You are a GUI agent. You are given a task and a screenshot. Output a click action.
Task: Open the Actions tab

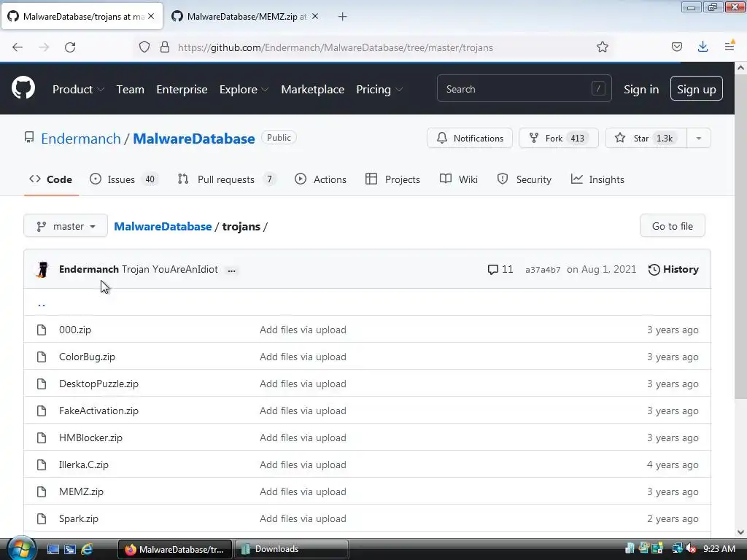[320, 179]
